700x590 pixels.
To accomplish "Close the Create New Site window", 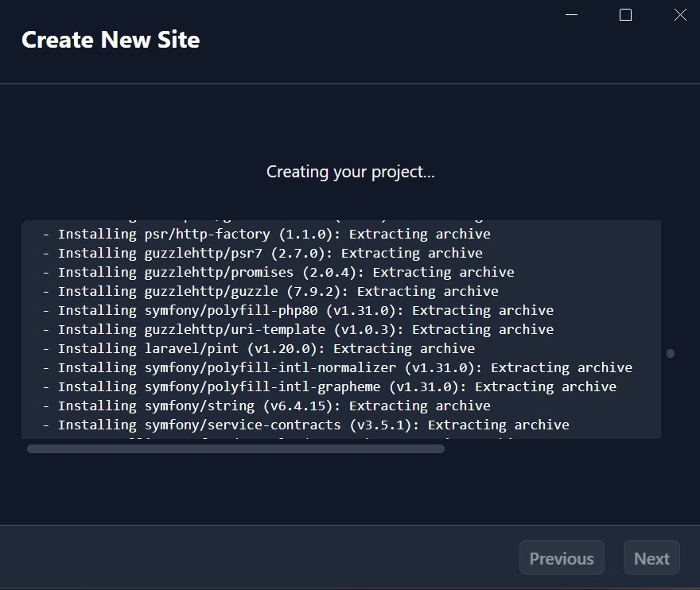I will point(680,14).
